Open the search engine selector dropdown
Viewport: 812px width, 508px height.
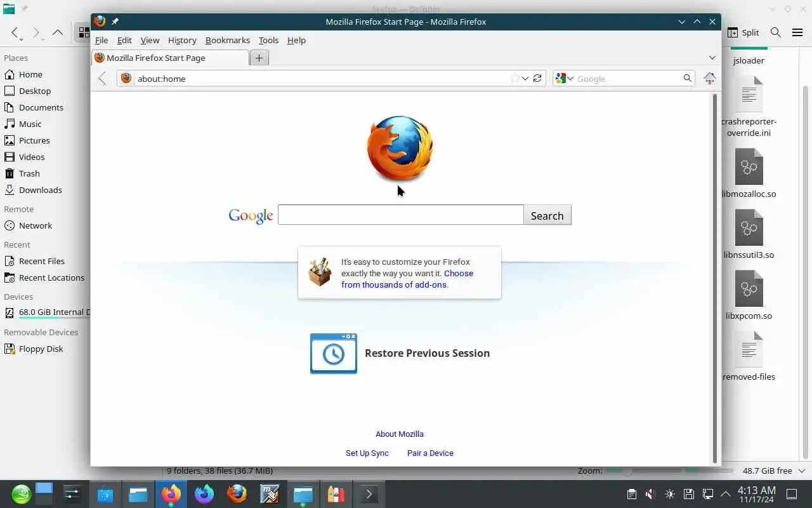pyautogui.click(x=564, y=78)
